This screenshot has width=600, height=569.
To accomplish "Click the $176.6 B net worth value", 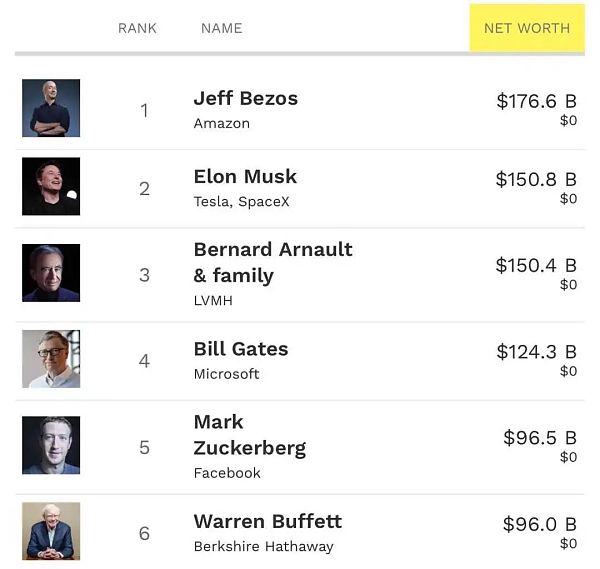I will tap(536, 101).
